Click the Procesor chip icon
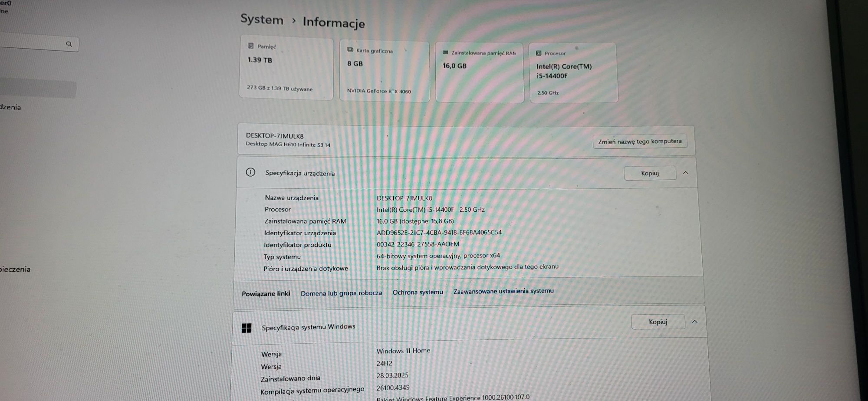 coord(539,53)
